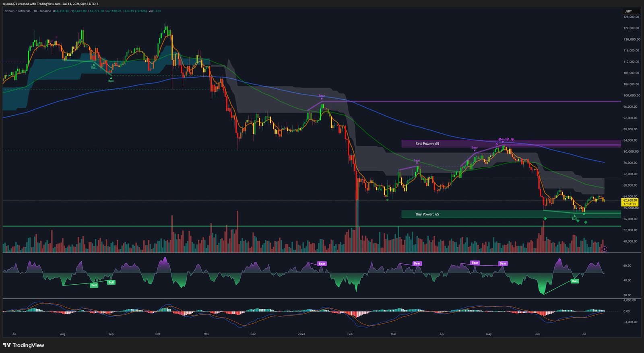Click the 4,000.00 MACD axis label
The image size is (644, 353).
630,300
